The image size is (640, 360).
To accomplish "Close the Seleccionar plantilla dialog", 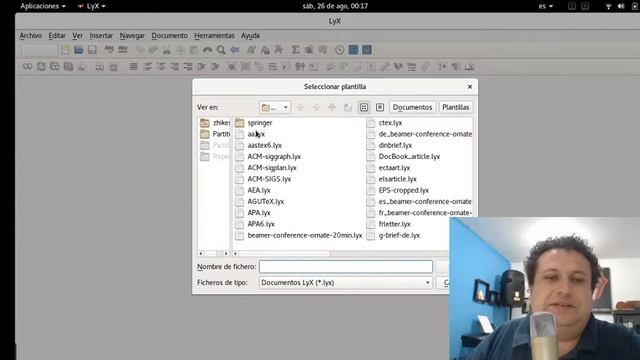I will tap(470, 87).
